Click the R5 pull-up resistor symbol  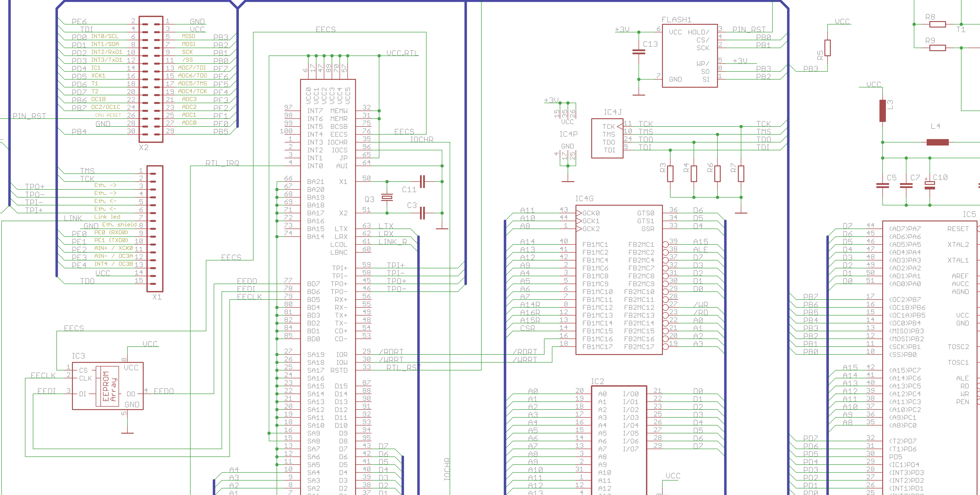[x=827, y=48]
